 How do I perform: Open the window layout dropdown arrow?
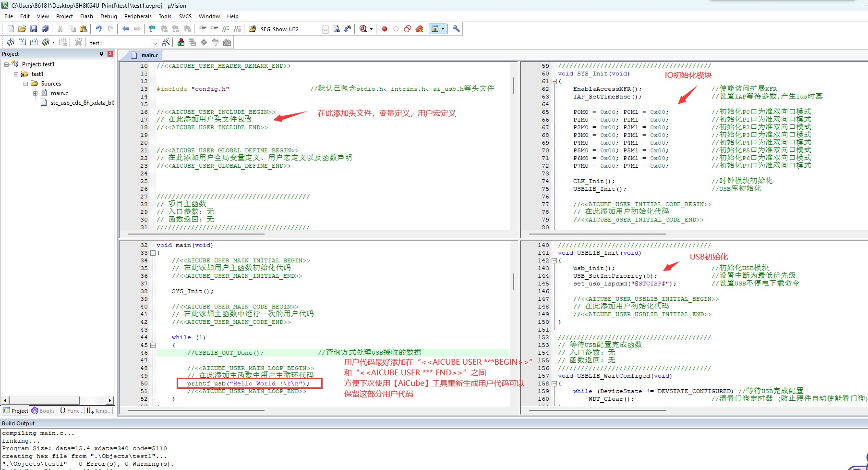443,29
